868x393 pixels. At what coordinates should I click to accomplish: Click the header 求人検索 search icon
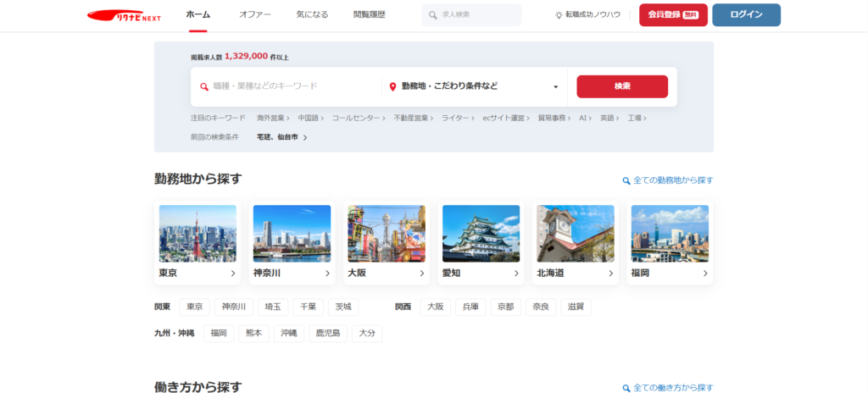[433, 15]
